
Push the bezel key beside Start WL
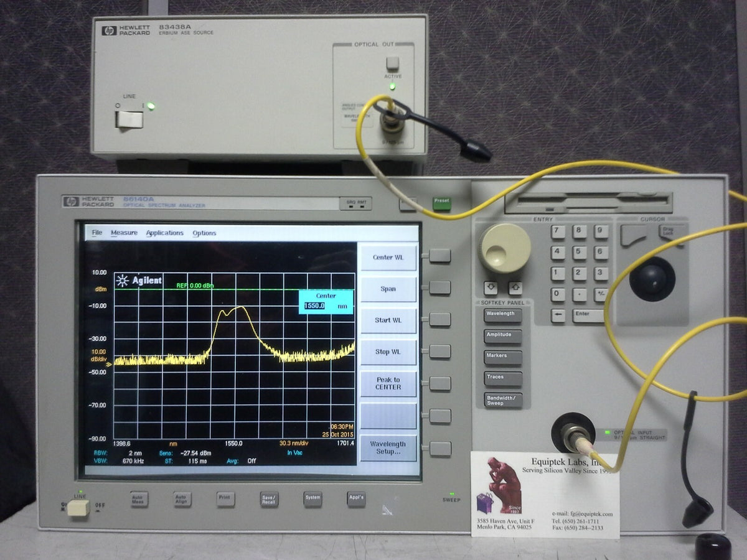click(439, 319)
